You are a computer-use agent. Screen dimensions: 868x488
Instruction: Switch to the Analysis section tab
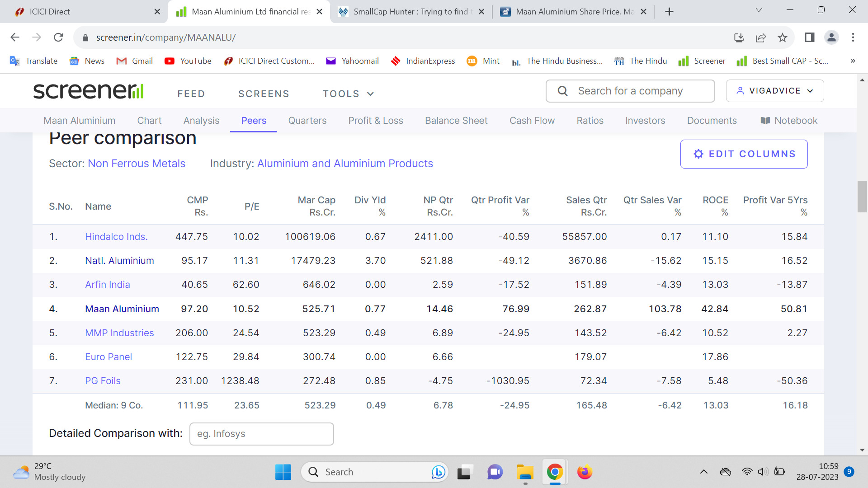coord(201,121)
